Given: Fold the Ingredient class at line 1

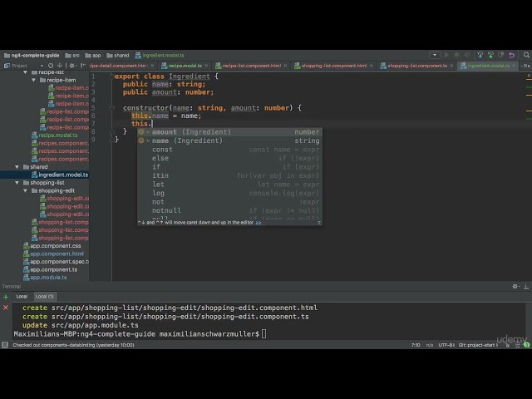Looking at the screenshot, I should click(x=111, y=76).
